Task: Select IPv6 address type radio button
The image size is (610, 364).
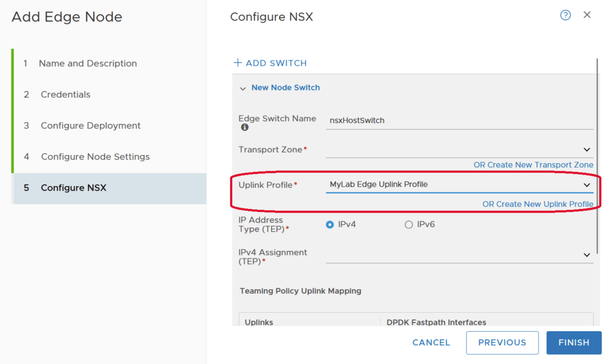Action: click(x=409, y=225)
